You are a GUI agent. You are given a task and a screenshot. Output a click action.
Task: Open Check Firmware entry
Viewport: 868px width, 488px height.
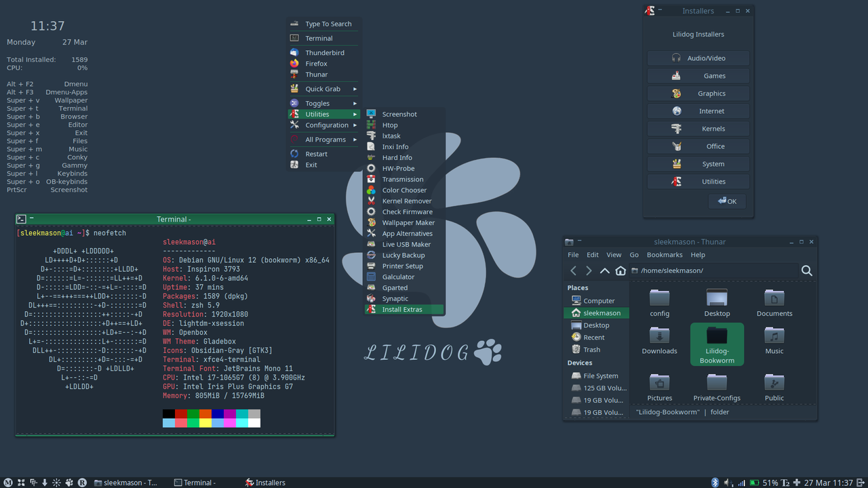[404, 211]
